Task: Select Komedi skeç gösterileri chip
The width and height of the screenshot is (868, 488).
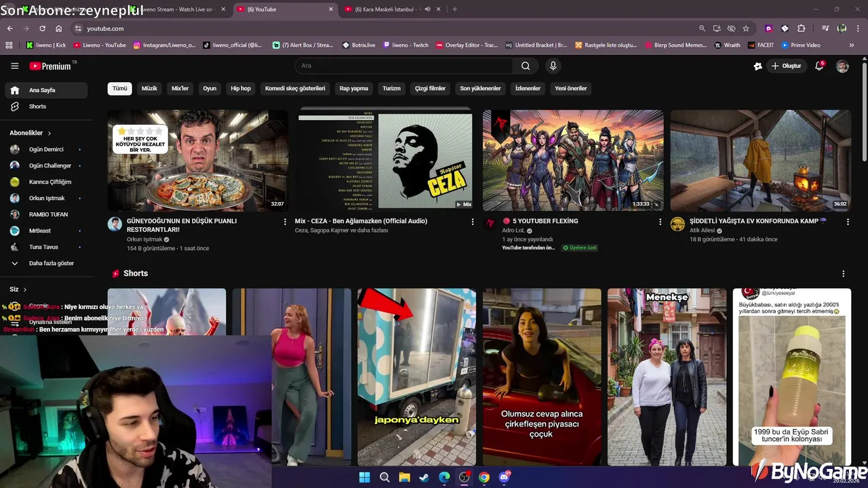Action: 295,88
